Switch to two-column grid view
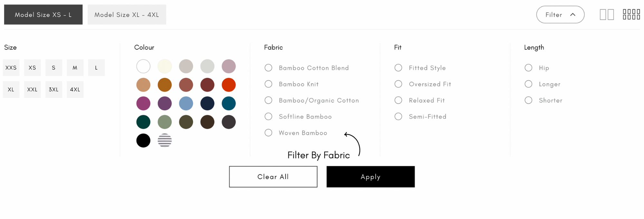This screenshot has width=644, height=219. (607, 14)
